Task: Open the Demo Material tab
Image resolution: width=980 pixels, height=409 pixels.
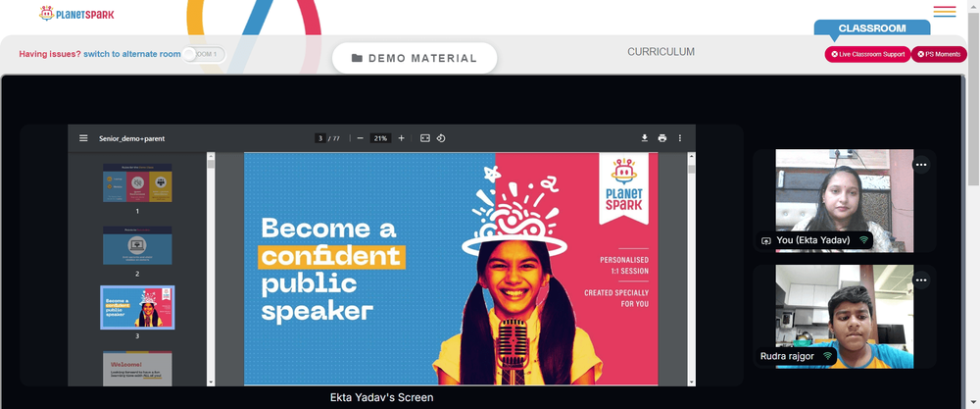Action: 415,58
